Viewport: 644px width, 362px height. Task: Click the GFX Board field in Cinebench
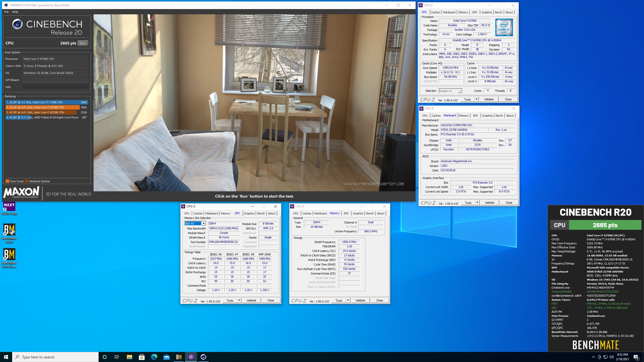click(55, 80)
